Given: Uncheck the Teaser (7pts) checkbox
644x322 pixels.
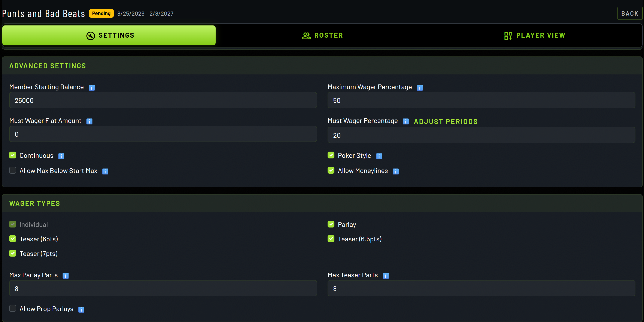Looking at the screenshot, I should tap(13, 253).
